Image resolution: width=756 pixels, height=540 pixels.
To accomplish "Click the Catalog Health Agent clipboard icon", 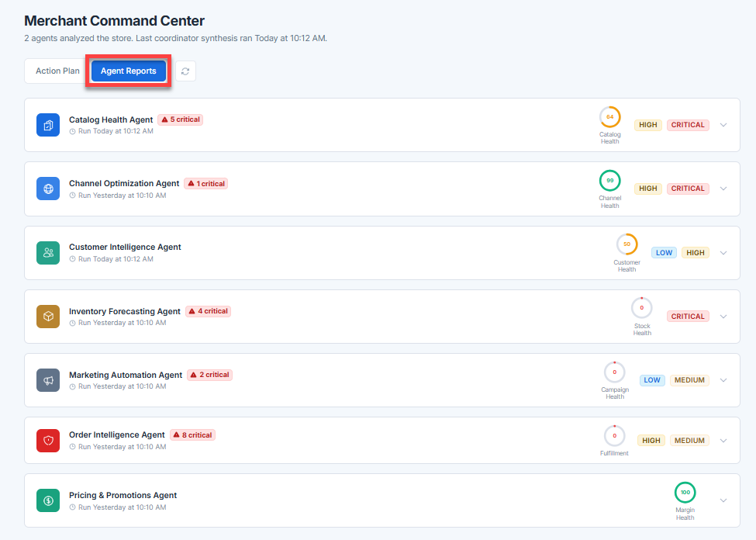I will (48, 126).
